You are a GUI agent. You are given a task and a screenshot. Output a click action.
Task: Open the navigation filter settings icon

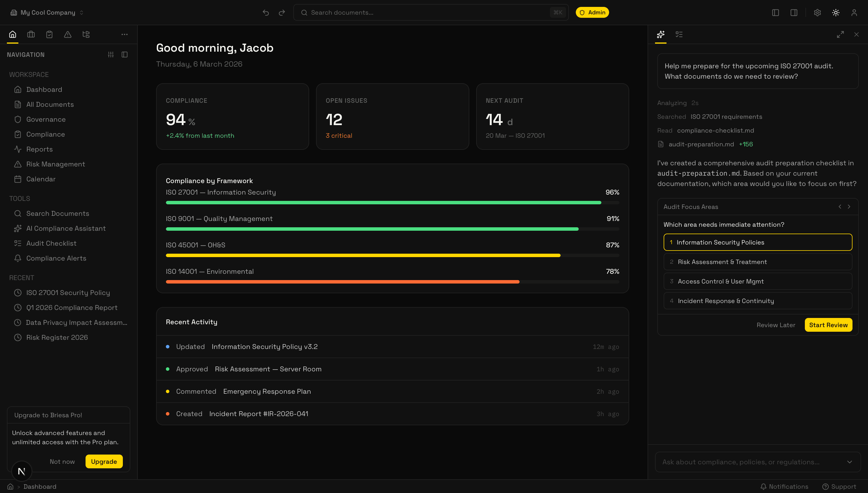point(111,54)
